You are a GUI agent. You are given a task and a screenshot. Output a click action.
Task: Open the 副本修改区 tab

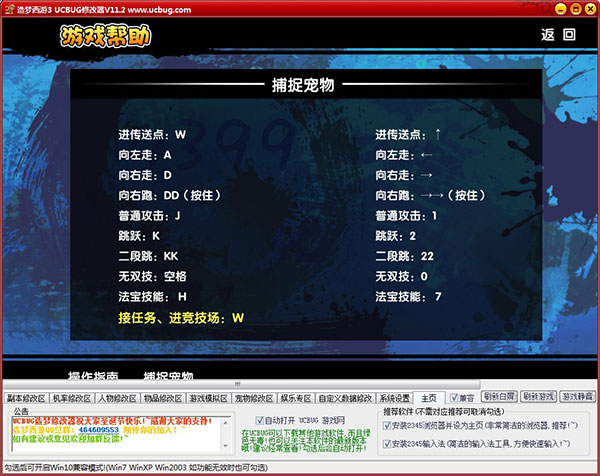(27, 397)
